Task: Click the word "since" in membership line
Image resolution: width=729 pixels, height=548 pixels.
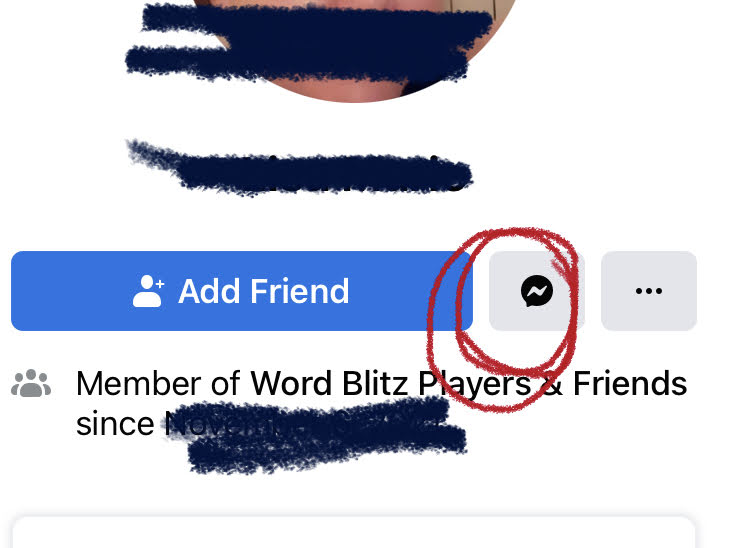Action: point(115,424)
